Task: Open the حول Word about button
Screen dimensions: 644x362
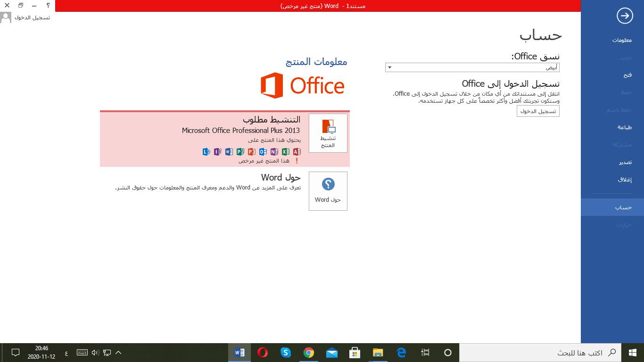Action: point(328,191)
